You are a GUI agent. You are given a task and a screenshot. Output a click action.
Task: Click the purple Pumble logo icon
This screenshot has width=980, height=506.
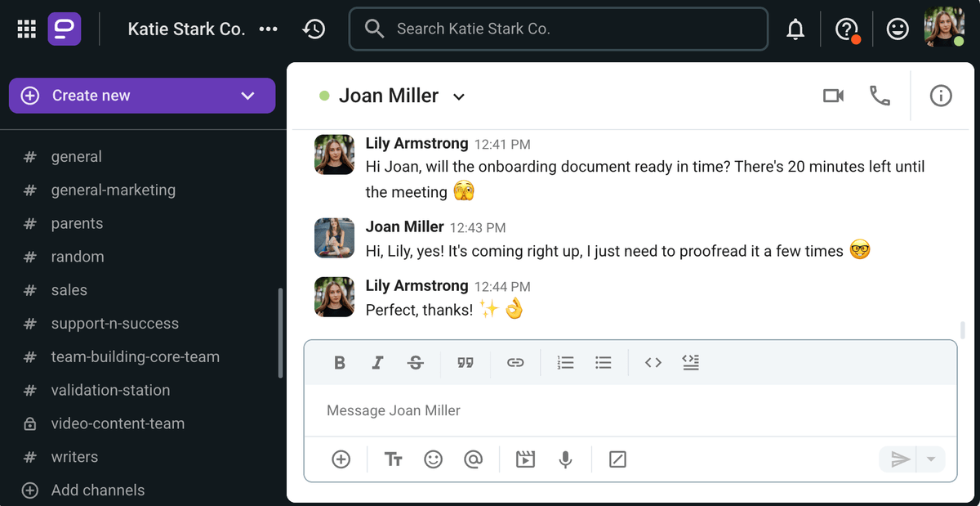click(65, 29)
